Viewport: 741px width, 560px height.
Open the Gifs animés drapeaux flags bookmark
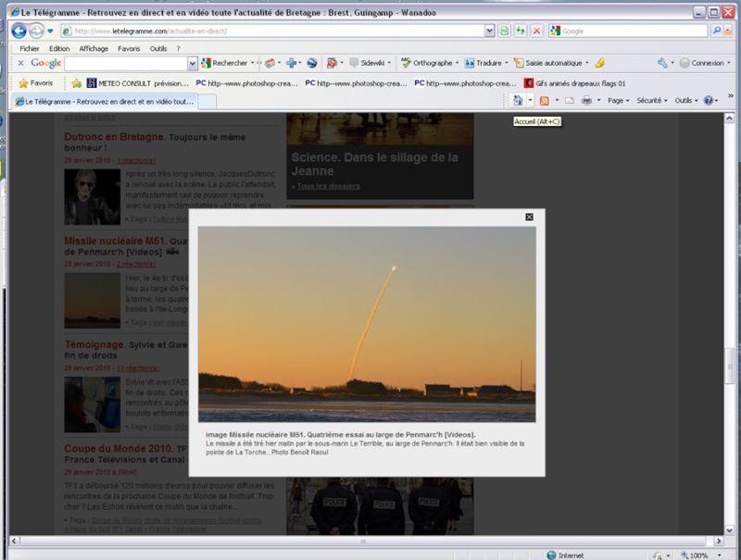tap(575, 83)
